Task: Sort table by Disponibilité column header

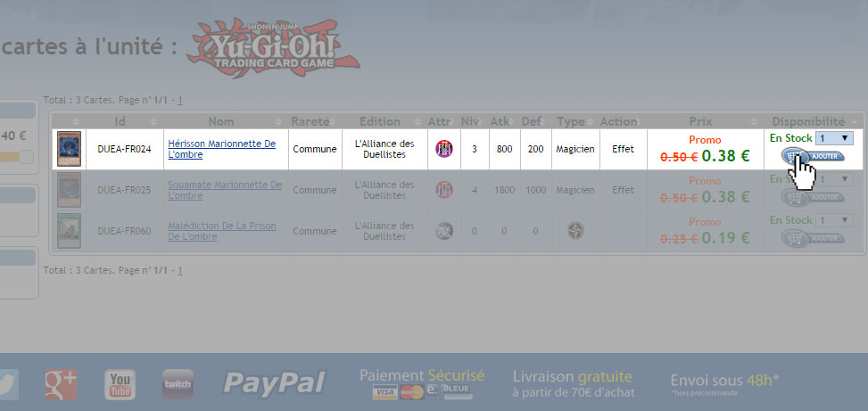Action: pyautogui.click(x=814, y=121)
